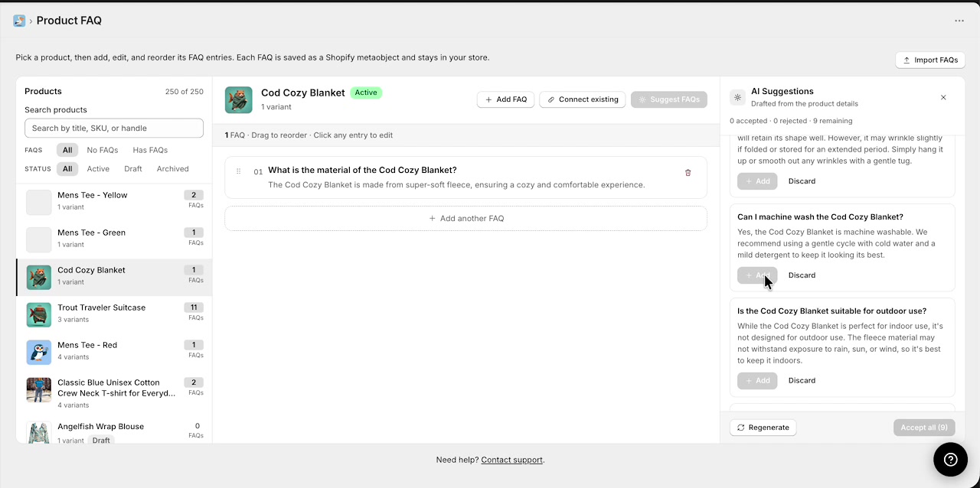Click Cod Cozy Blanket header thumbnail

tap(239, 99)
